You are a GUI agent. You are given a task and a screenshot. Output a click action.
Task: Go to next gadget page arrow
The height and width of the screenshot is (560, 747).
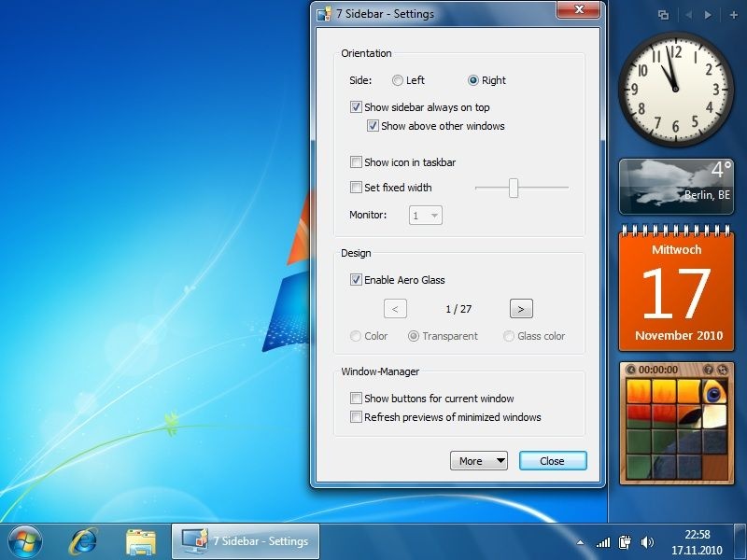[709, 15]
